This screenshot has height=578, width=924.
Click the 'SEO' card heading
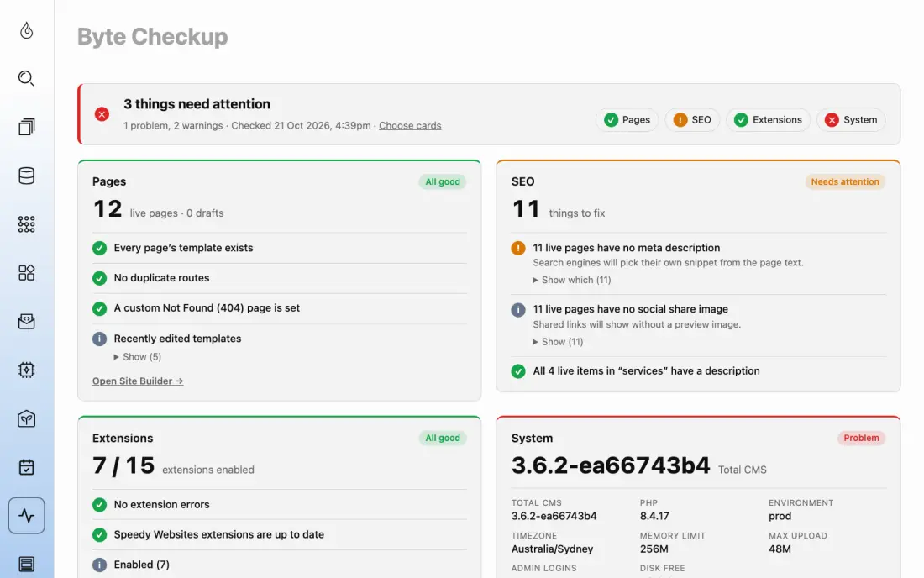point(522,181)
